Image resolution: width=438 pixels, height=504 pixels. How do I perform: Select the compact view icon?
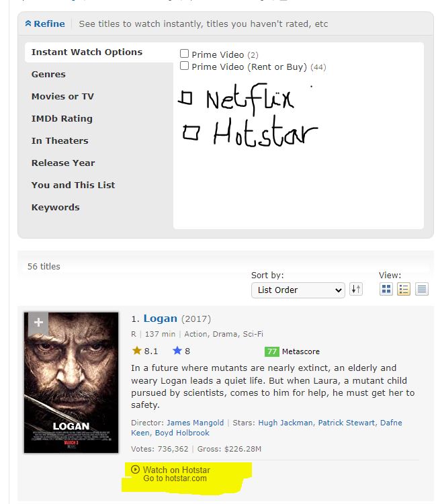click(x=421, y=290)
